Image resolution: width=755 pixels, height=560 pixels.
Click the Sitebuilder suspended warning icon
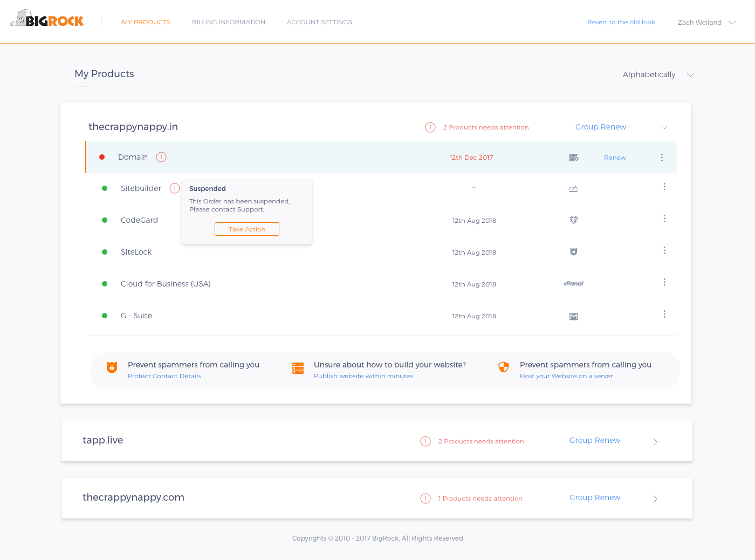(x=175, y=188)
